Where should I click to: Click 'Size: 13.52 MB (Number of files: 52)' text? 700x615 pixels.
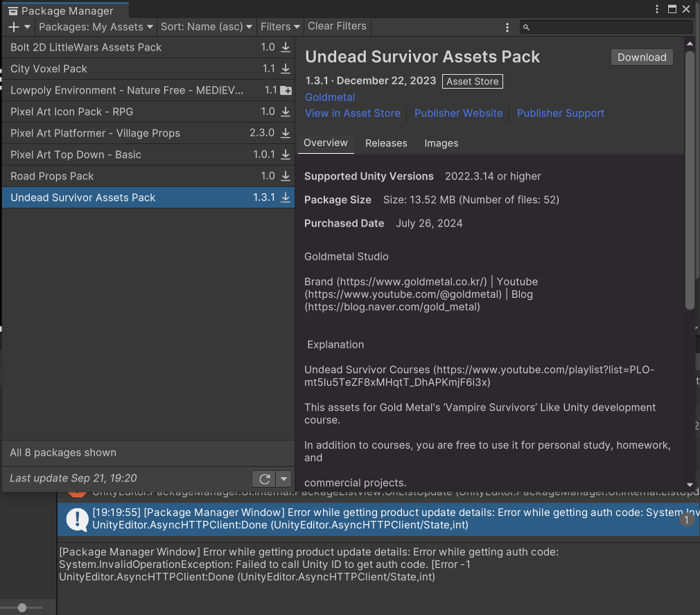(471, 199)
